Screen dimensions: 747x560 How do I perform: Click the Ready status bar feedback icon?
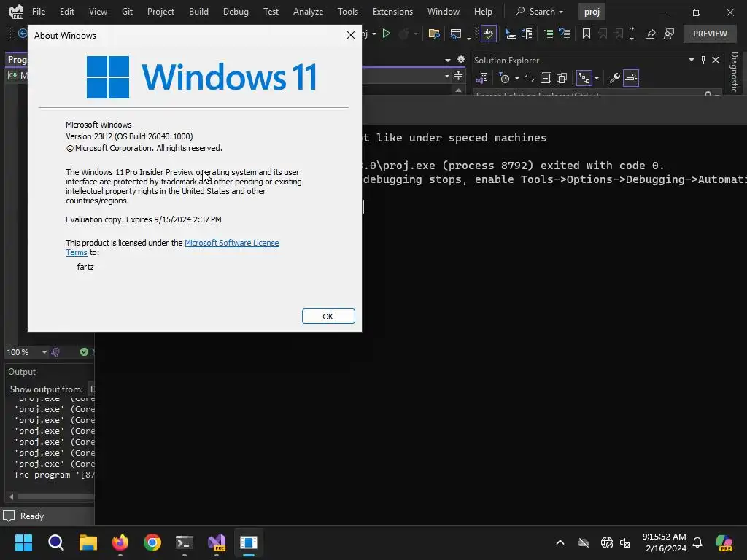tap(9, 516)
